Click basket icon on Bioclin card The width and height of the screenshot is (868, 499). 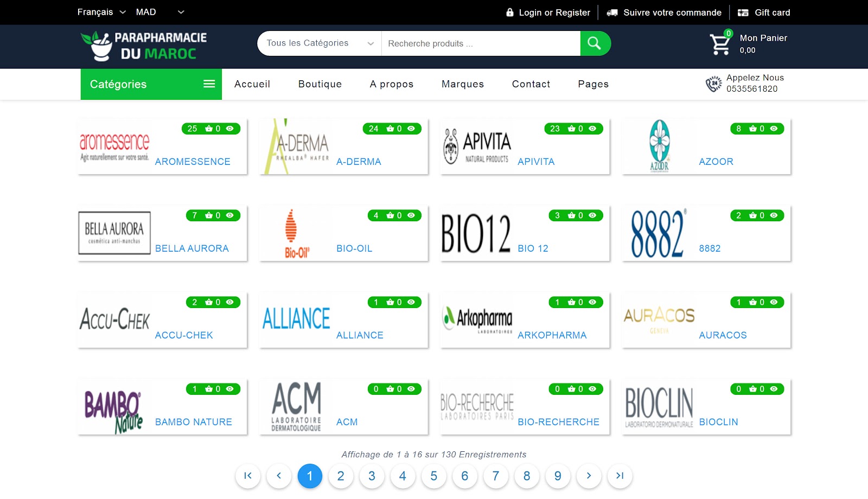pos(752,389)
